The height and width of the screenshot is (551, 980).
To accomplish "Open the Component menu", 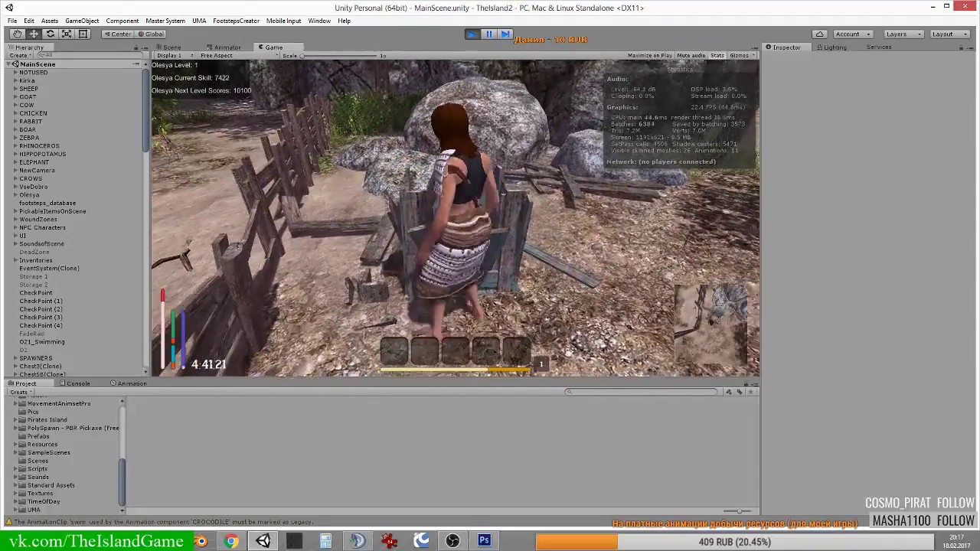I will click(x=122, y=21).
